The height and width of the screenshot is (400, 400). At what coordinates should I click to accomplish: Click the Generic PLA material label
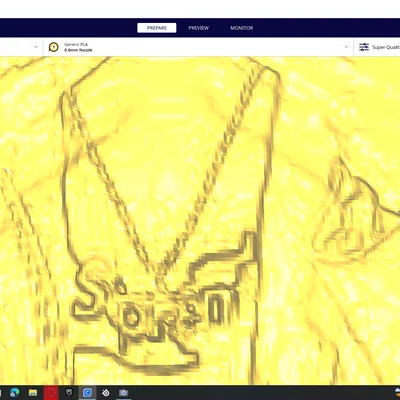click(76, 44)
